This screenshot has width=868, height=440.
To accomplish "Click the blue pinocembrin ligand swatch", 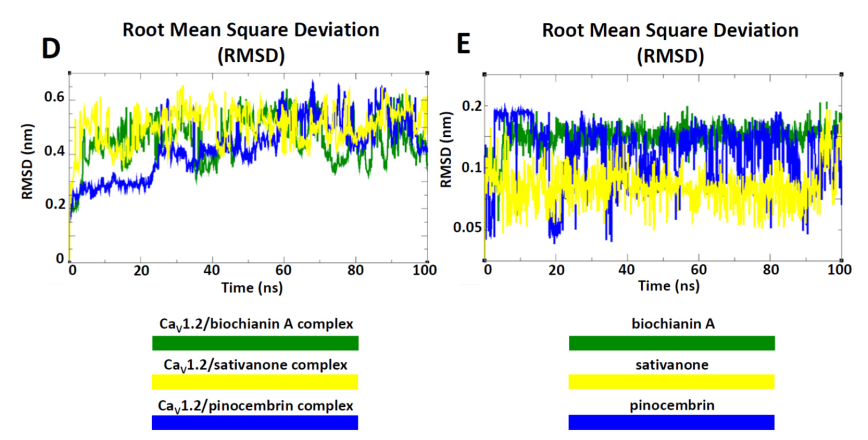I will [671, 422].
